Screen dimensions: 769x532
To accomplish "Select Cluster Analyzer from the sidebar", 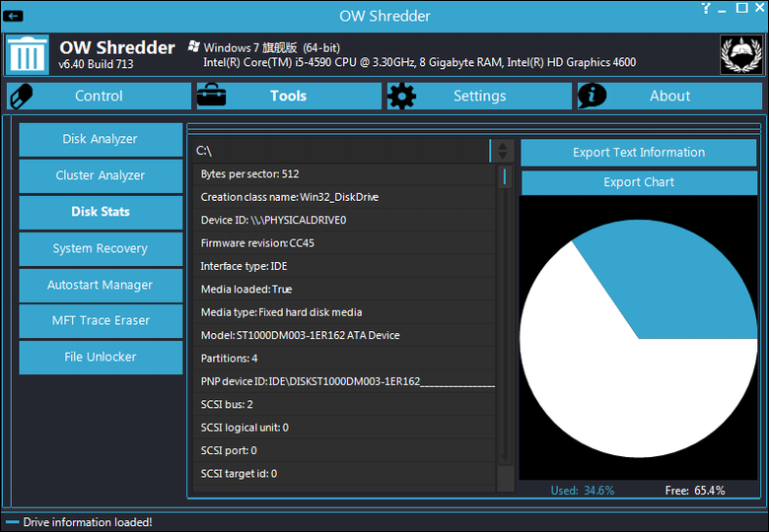I will click(101, 175).
